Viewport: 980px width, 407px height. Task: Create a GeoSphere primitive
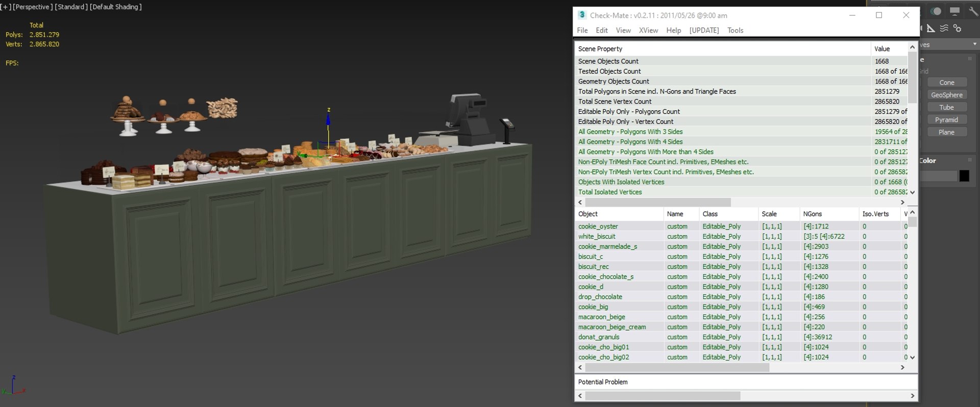point(947,95)
